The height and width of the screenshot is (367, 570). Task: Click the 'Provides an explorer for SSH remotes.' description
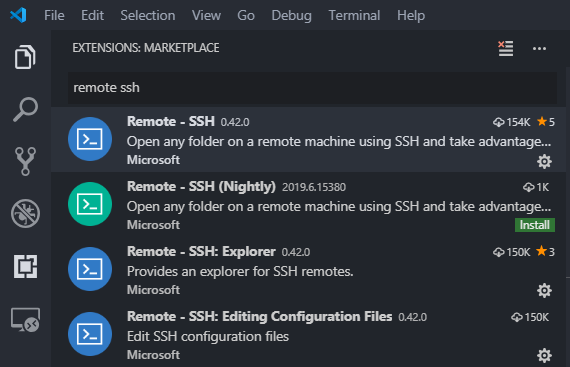[240, 271]
